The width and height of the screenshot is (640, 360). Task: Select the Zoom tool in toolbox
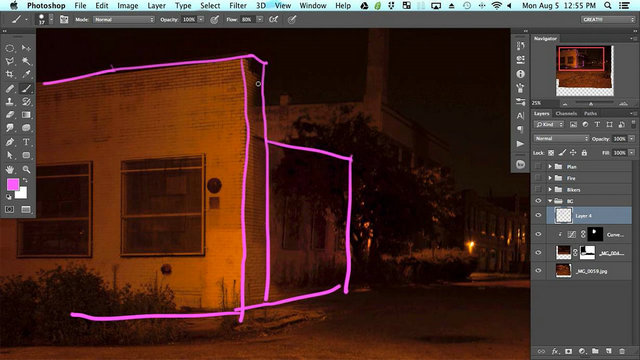pos(26,169)
